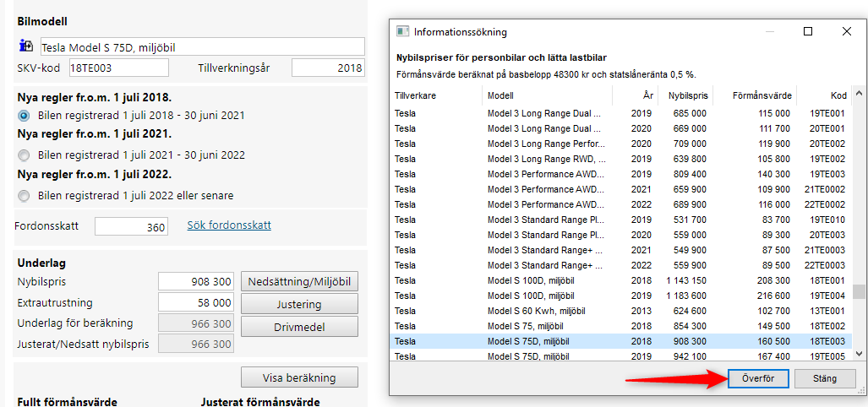Select highlighted Model S 75D row 18TE003
This screenshot has width=868, height=407.
tap(622, 341)
